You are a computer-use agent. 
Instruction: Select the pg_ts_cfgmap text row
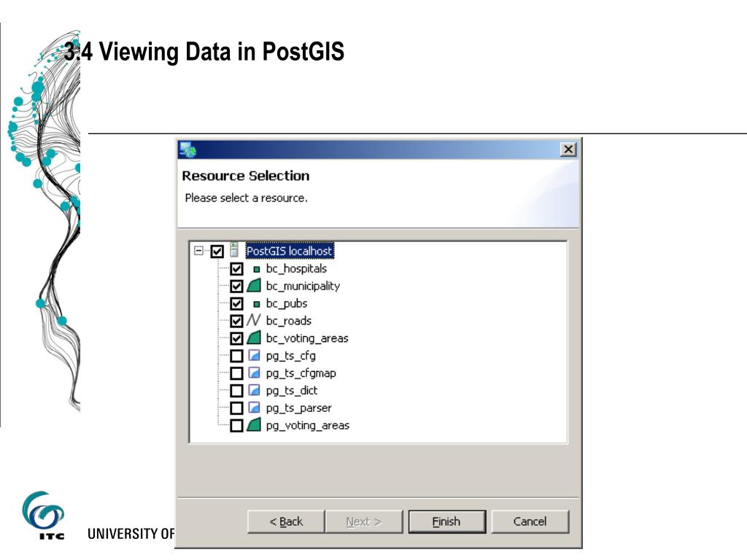(x=301, y=374)
